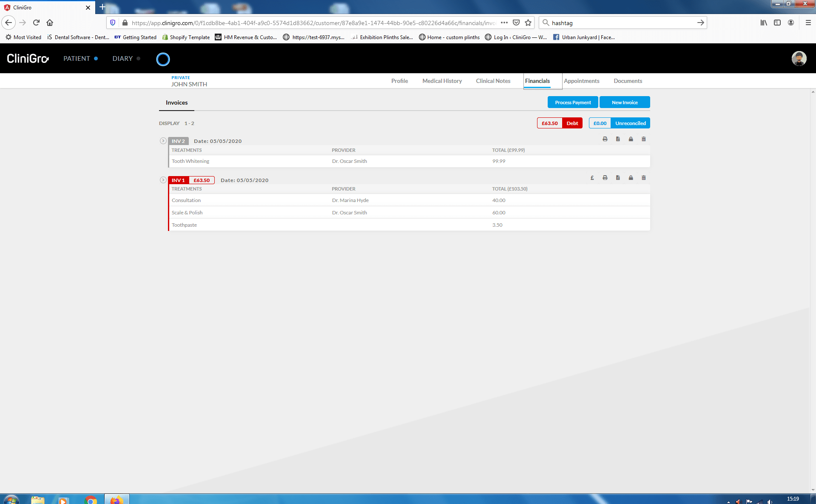This screenshot has height=504, width=816.
Task: Open the Firefox hamburger menu
Action: [x=808, y=23]
